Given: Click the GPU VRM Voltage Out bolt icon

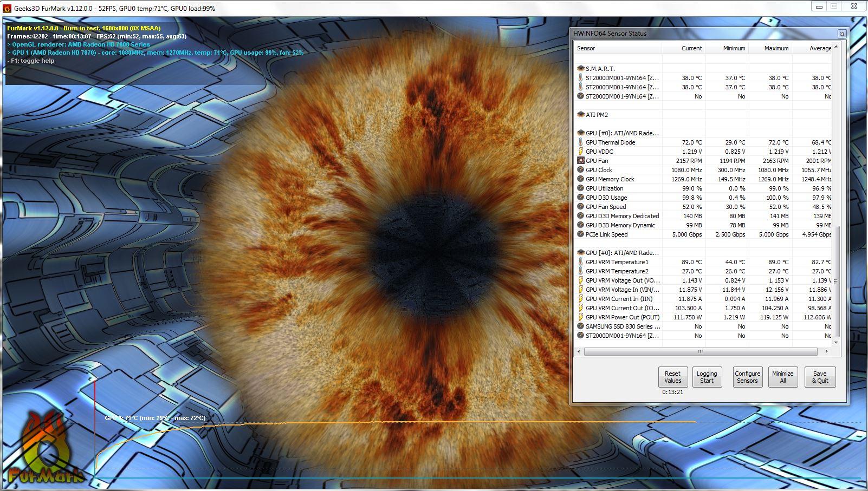Looking at the screenshot, I should (581, 280).
